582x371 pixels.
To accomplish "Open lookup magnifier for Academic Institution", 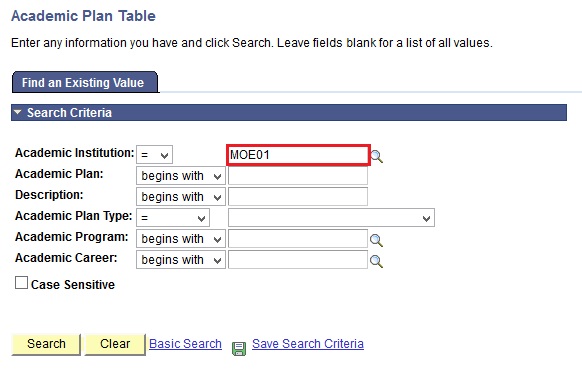I will 376,156.
